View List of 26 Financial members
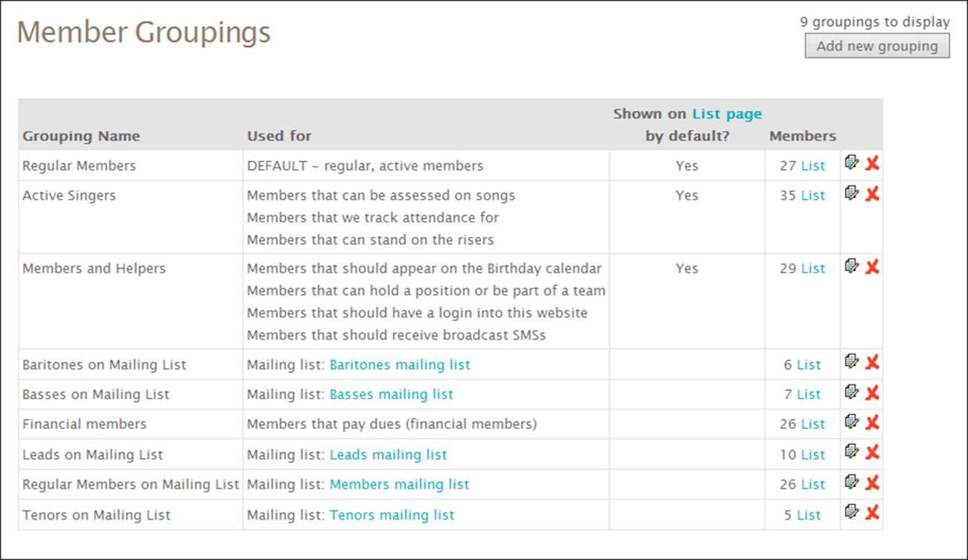This screenshot has height=560, width=968. pyautogui.click(x=813, y=424)
